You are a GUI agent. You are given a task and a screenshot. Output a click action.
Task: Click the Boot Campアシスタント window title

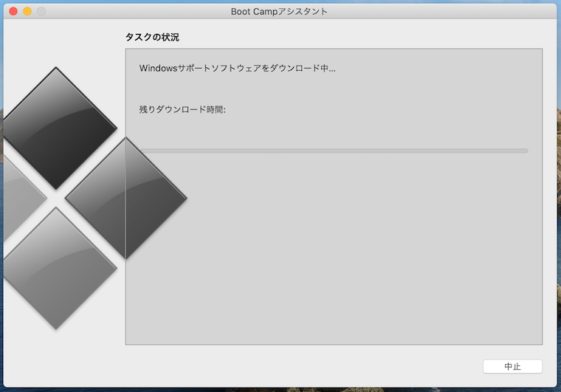pos(279,12)
